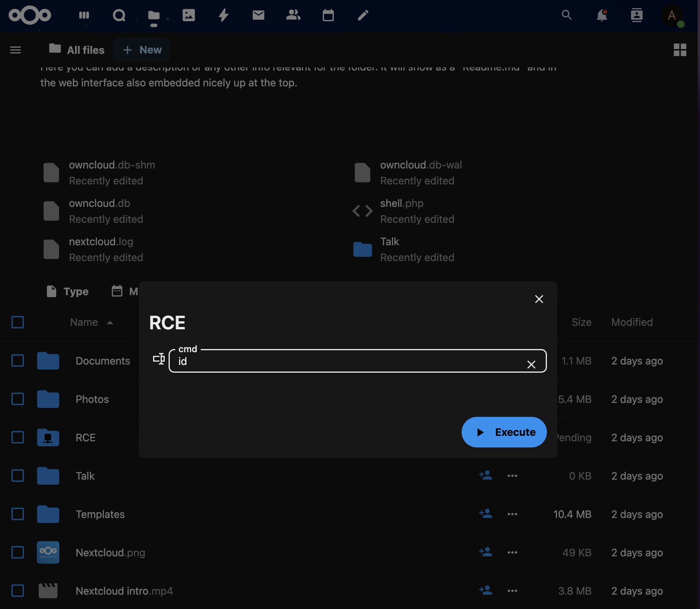Image resolution: width=700 pixels, height=609 pixels.
Task: Open the Documents folder
Action: coord(103,361)
